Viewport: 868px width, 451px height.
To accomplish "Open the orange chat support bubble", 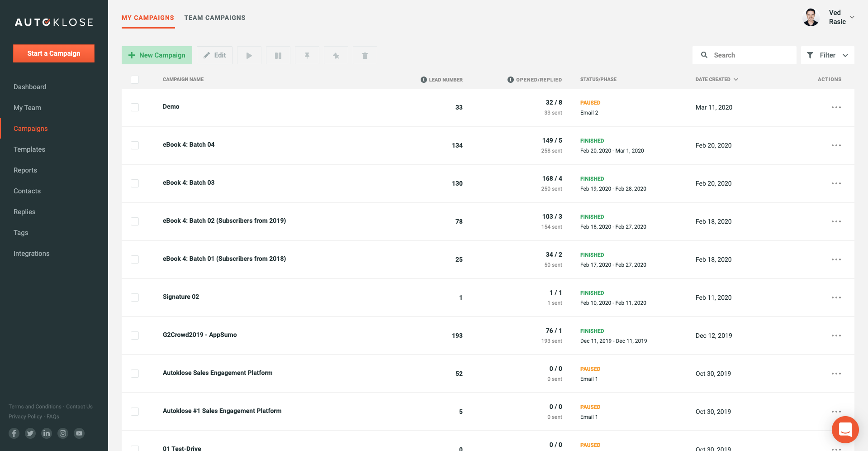I will pos(845,429).
